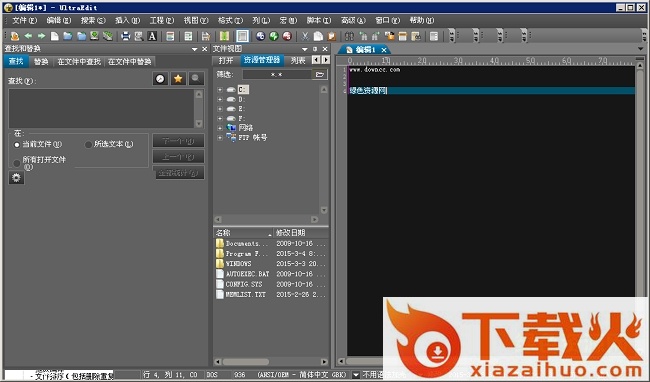Viewport: 650px width, 382px height.
Task: Click the clock history icon in find panel
Action: 160,79
